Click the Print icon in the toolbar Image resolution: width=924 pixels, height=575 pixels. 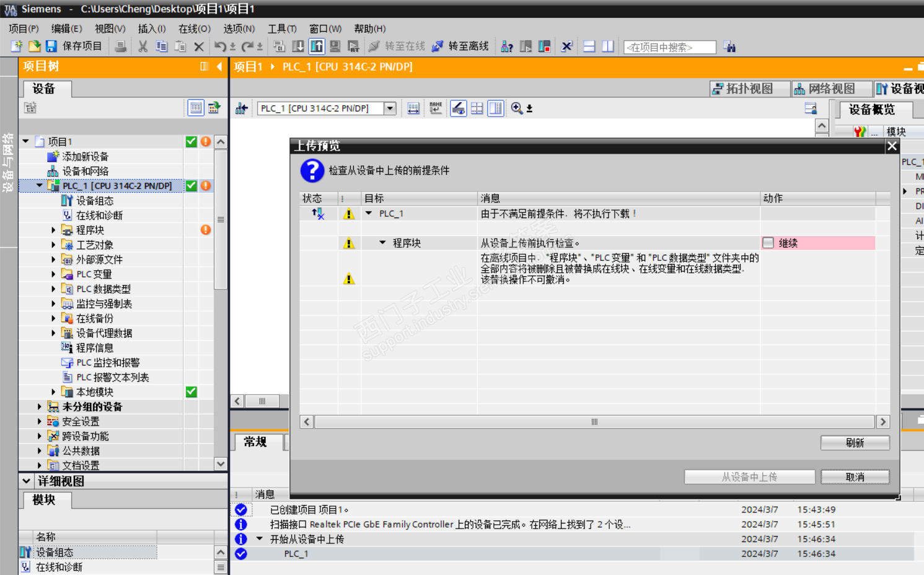pyautogui.click(x=121, y=46)
